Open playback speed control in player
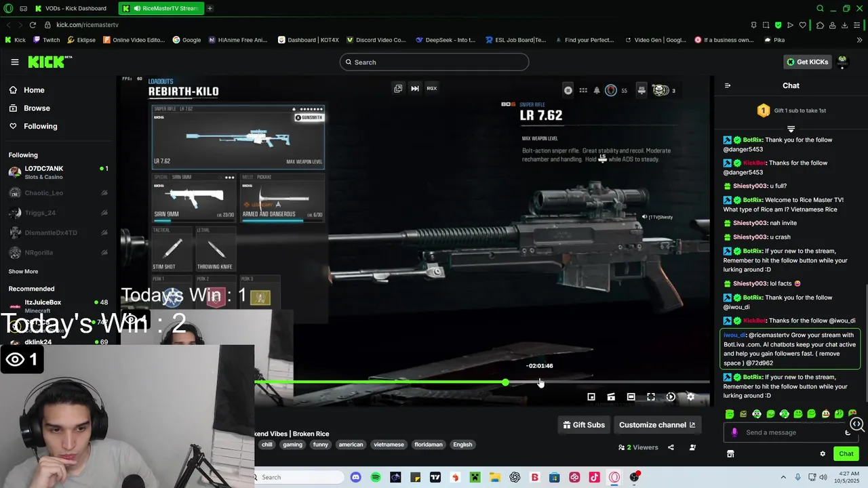This screenshot has width=868, height=488. (671, 396)
